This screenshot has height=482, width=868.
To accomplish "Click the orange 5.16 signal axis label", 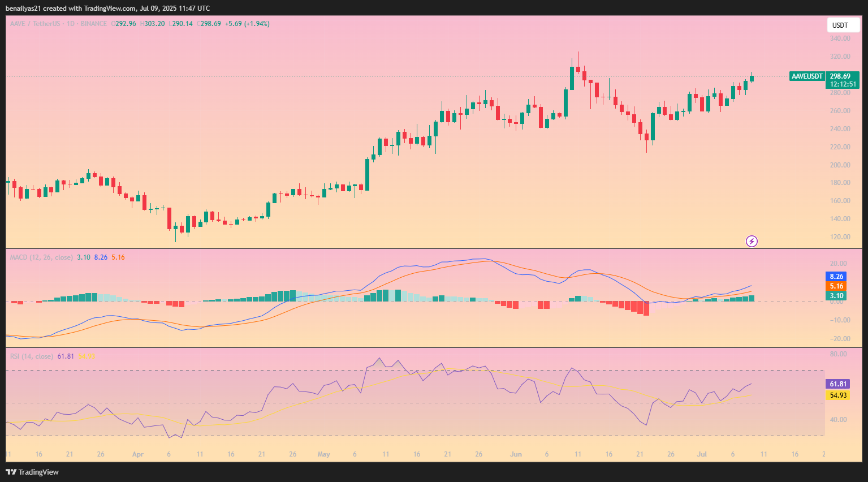I will pyautogui.click(x=836, y=286).
